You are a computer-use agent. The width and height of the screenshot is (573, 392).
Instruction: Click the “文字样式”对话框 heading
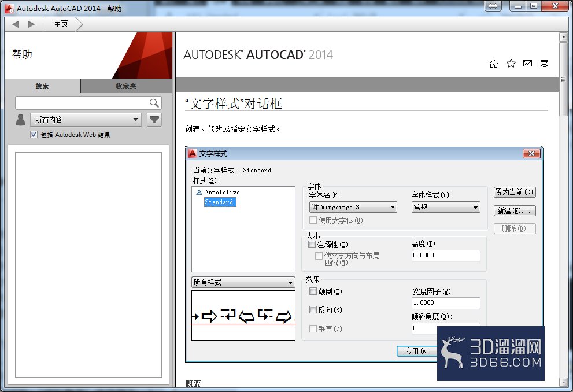point(234,103)
